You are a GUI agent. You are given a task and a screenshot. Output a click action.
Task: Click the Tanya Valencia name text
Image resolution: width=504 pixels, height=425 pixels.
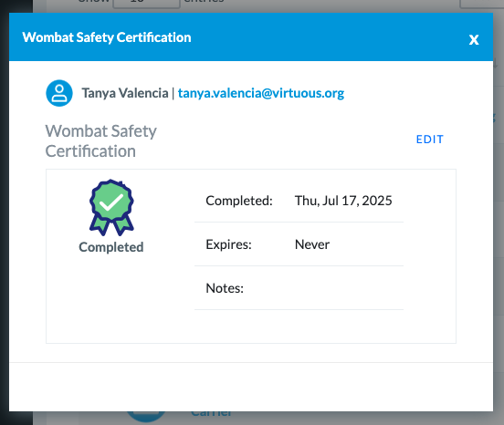tap(125, 93)
